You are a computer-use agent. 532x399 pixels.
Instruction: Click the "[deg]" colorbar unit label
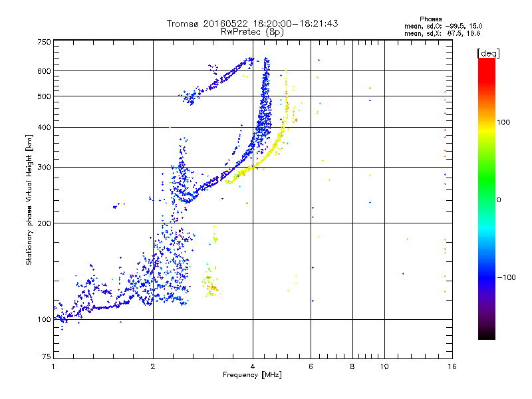[488, 53]
